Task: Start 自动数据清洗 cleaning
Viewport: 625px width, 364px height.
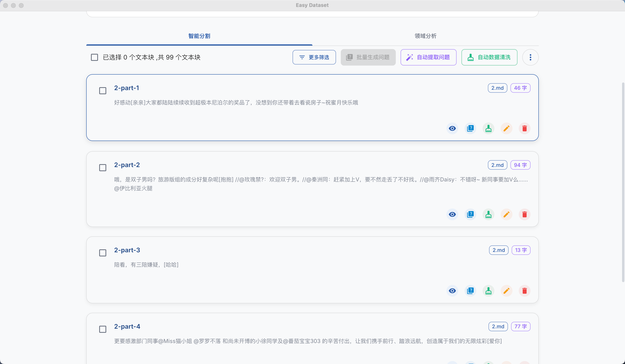Action: [489, 57]
